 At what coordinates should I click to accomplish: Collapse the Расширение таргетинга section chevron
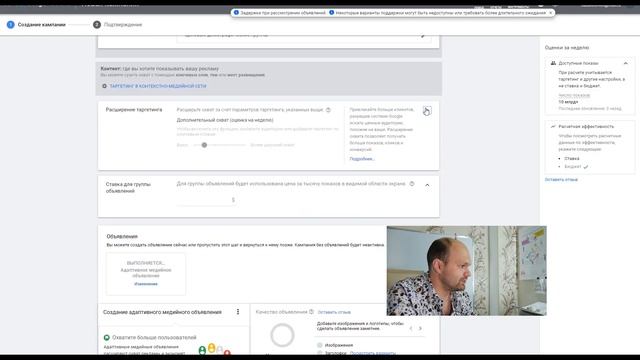click(x=427, y=111)
